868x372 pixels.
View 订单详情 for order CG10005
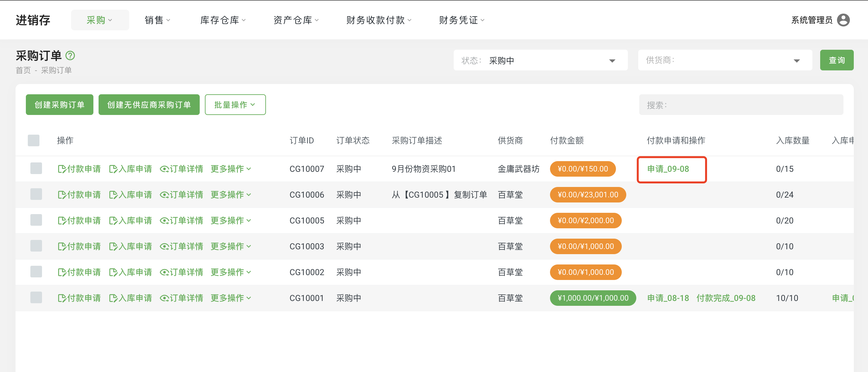click(183, 221)
